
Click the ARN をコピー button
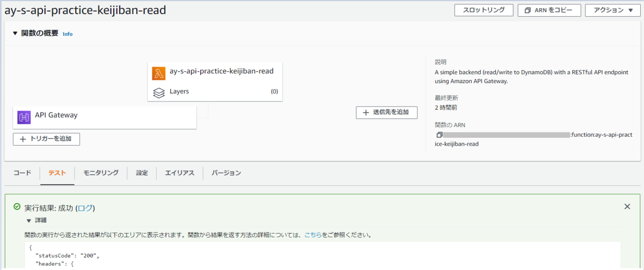[549, 10]
